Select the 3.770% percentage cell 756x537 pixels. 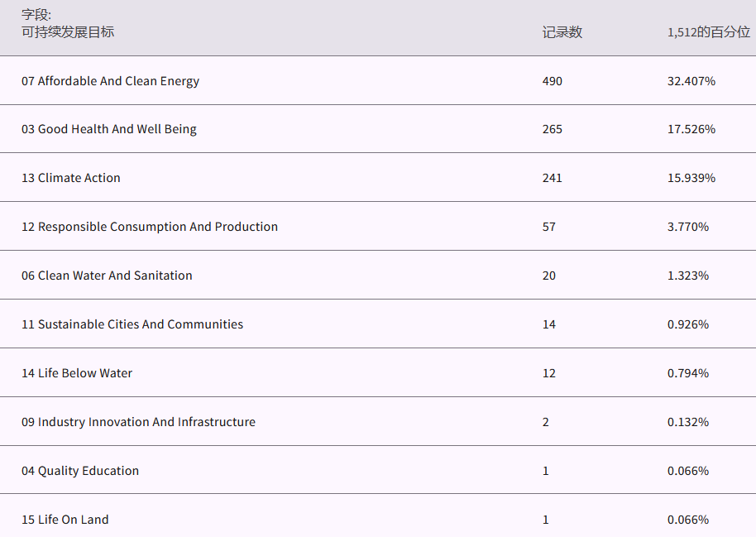(x=687, y=227)
